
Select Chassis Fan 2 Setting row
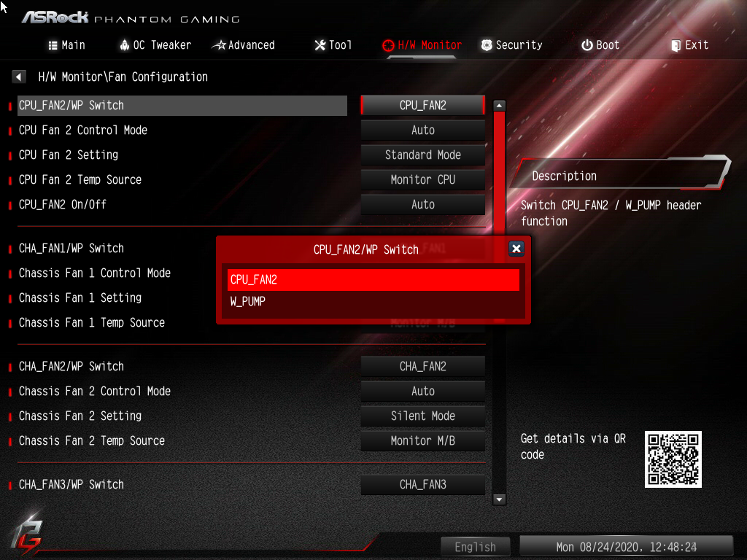[182, 416]
